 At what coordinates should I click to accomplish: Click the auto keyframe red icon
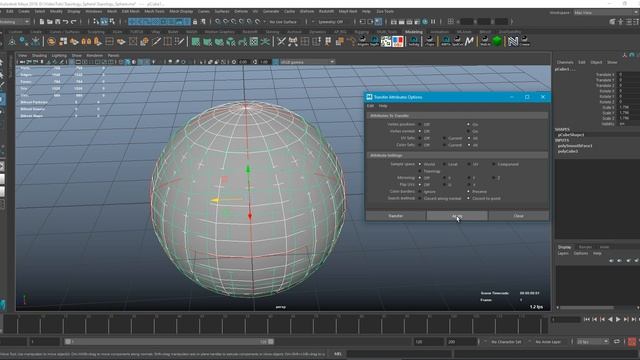pyautogui.click(x=632, y=342)
